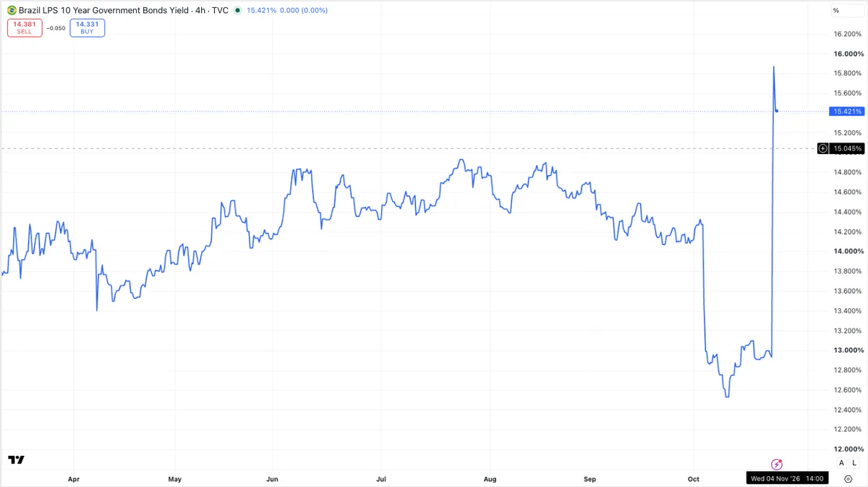
Task: Click the 14.600% price scale label
Action: coord(847,192)
